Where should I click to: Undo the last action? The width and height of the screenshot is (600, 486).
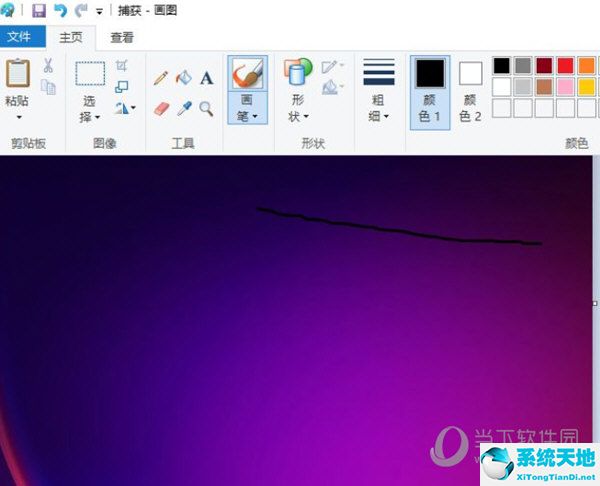60,11
